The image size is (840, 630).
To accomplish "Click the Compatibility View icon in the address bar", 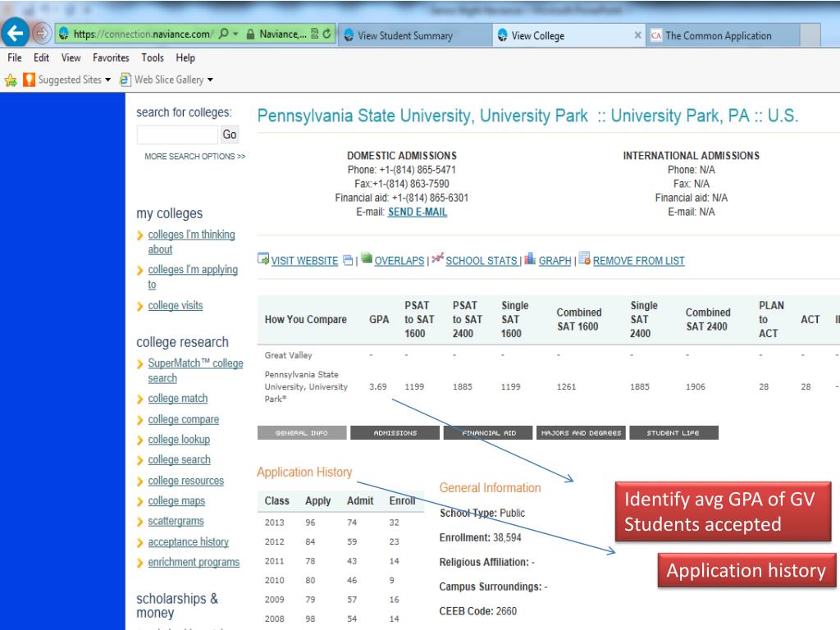I will 314,34.
